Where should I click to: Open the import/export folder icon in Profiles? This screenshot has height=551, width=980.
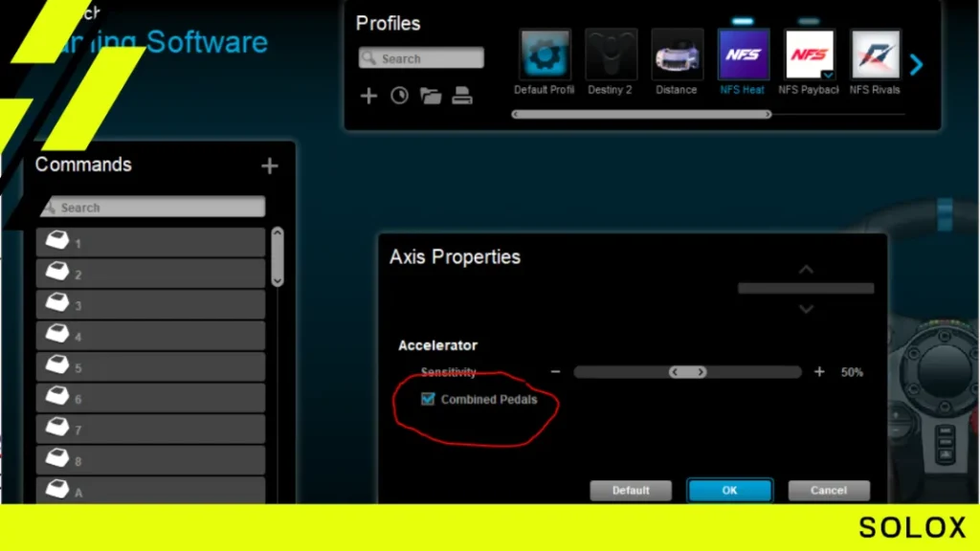[431, 96]
